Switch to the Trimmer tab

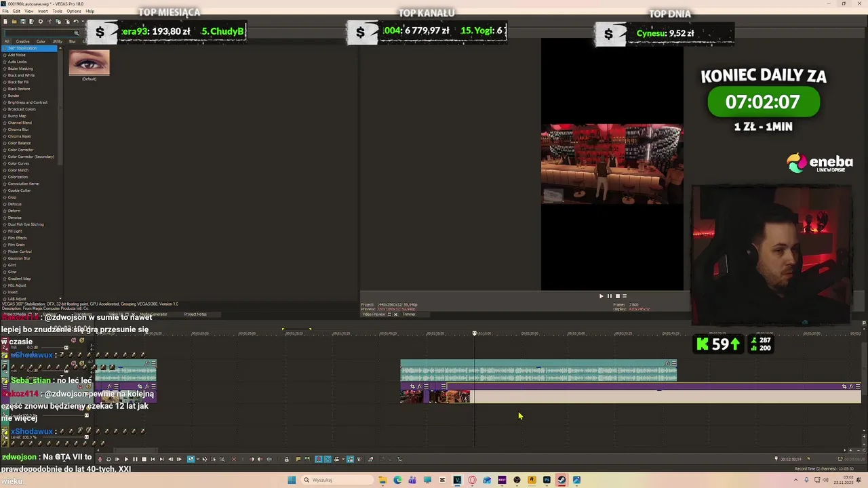click(409, 314)
